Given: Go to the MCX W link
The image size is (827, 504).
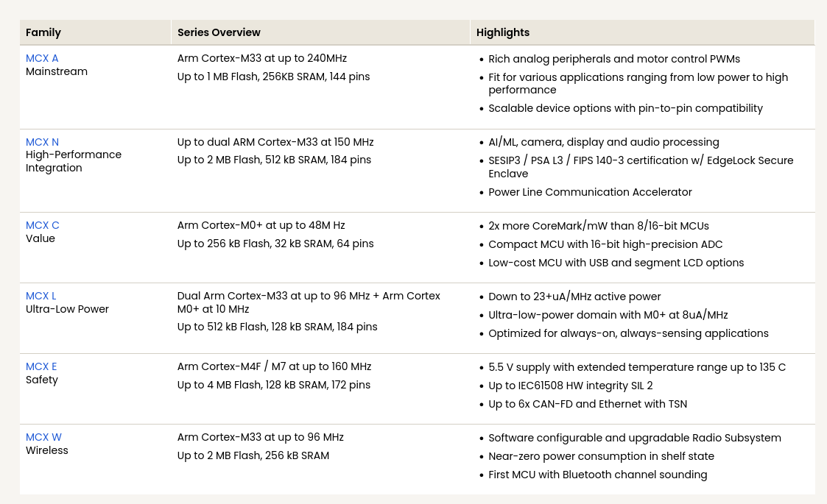Looking at the screenshot, I should (x=43, y=438).
